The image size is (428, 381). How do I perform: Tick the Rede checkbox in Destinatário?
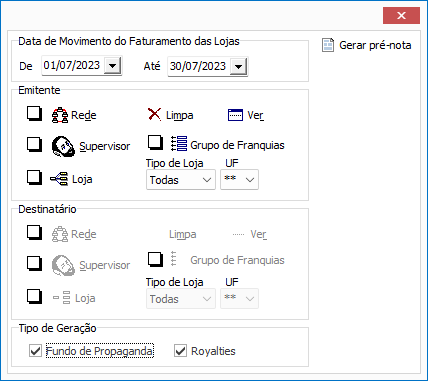[34, 233]
